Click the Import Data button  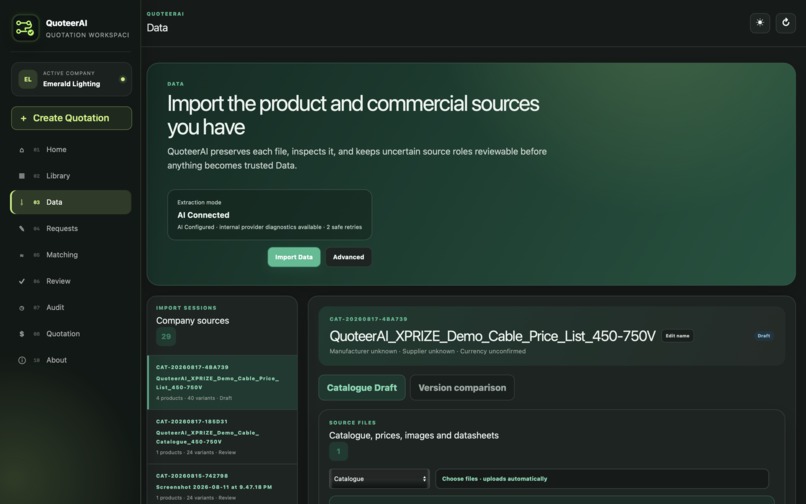pyautogui.click(x=294, y=257)
